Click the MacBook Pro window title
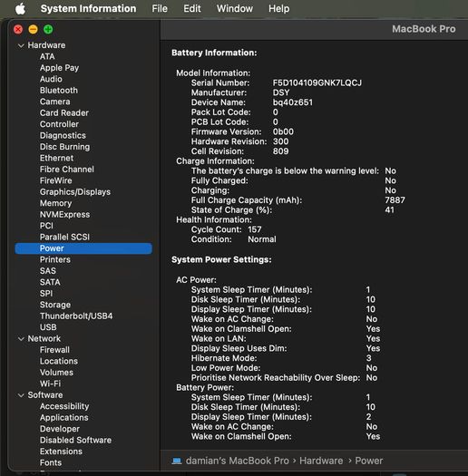The width and height of the screenshot is (468, 476). pyautogui.click(x=424, y=29)
